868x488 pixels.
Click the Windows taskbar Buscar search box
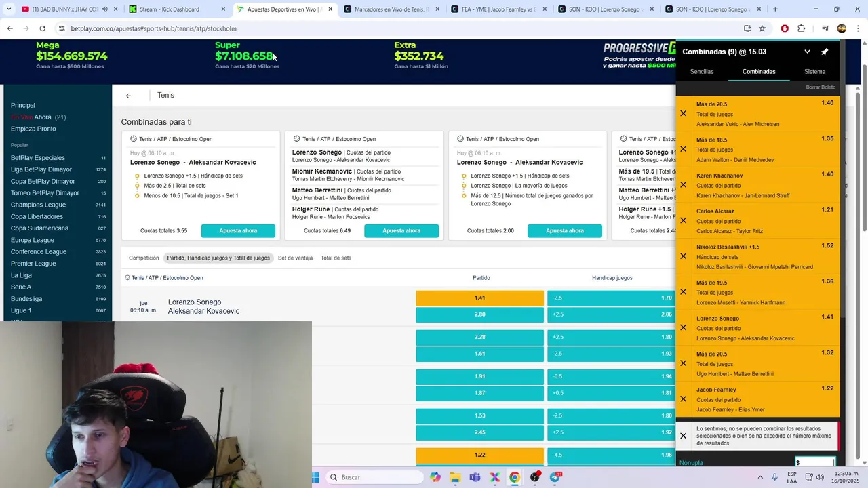click(x=374, y=477)
